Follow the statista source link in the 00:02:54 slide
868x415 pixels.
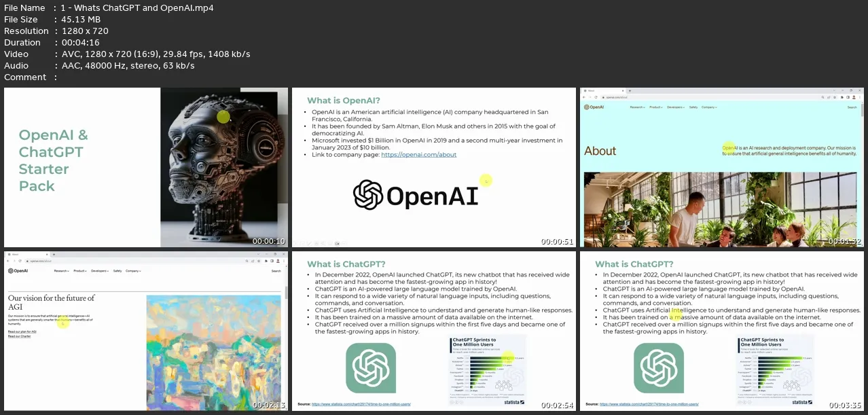[x=361, y=404]
